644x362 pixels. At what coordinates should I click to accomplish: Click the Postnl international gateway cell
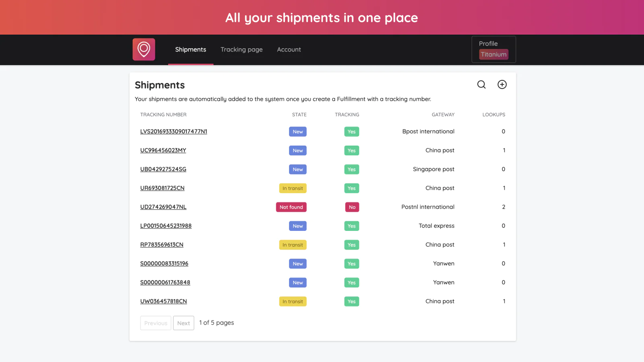coord(428,207)
